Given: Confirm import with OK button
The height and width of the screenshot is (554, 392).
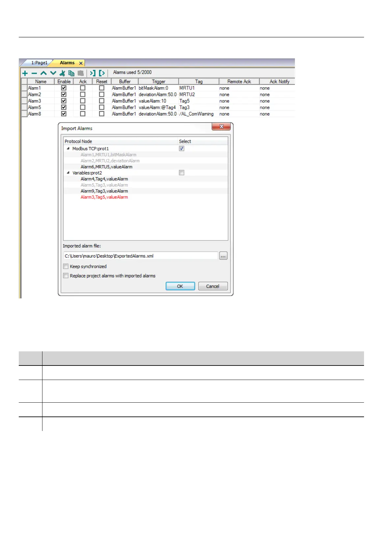Looking at the screenshot, I should (180, 286).
